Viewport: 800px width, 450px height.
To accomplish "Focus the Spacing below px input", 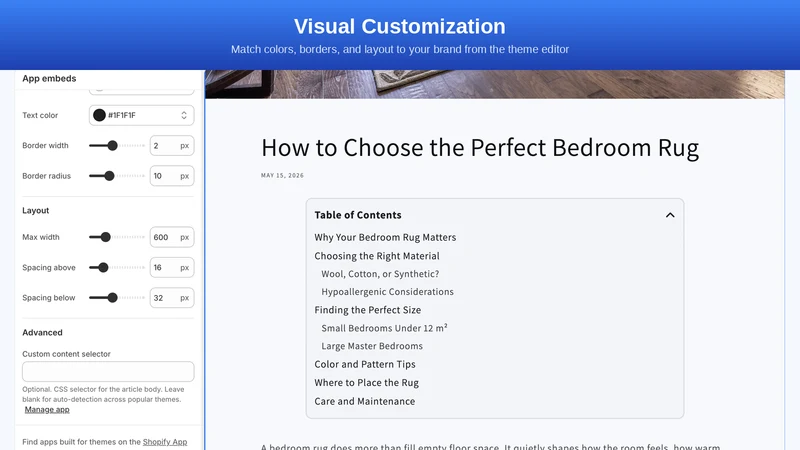I will pos(172,298).
